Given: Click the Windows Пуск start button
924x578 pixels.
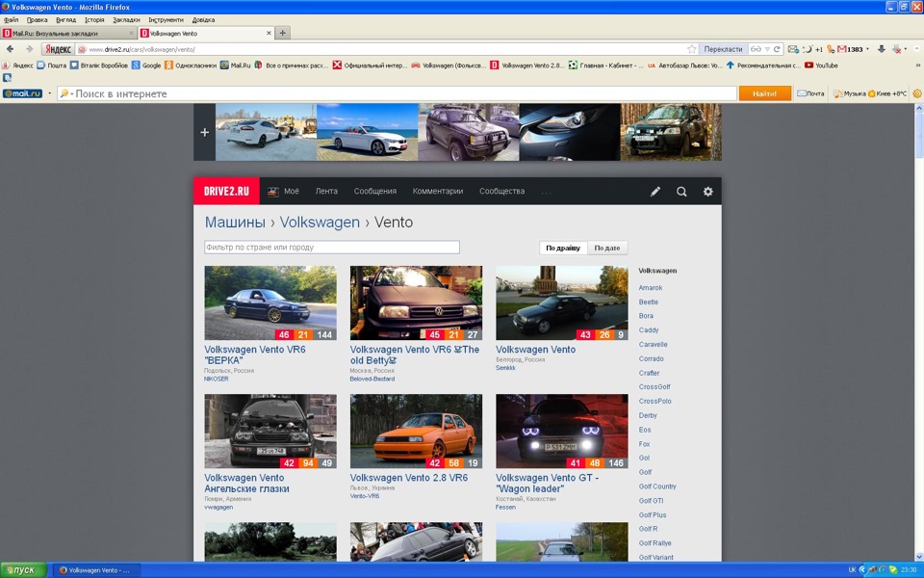Looking at the screenshot, I should tap(23, 569).
